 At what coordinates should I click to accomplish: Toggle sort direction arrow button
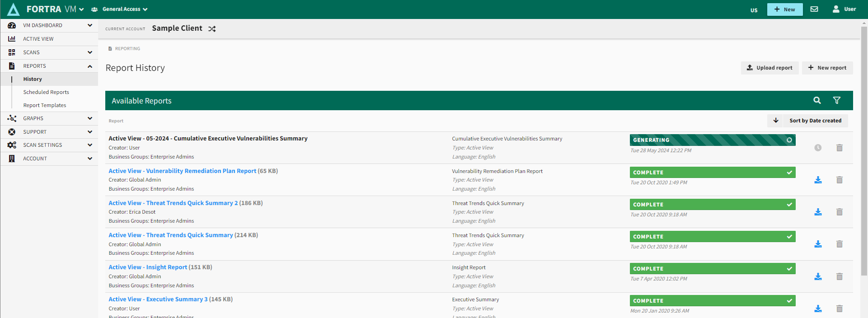[775, 121]
